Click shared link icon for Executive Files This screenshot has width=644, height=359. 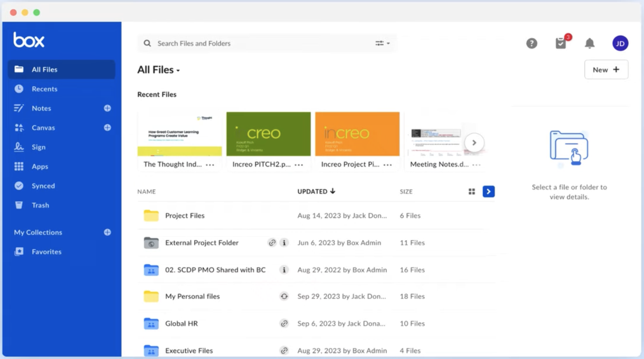click(x=284, y=351)
